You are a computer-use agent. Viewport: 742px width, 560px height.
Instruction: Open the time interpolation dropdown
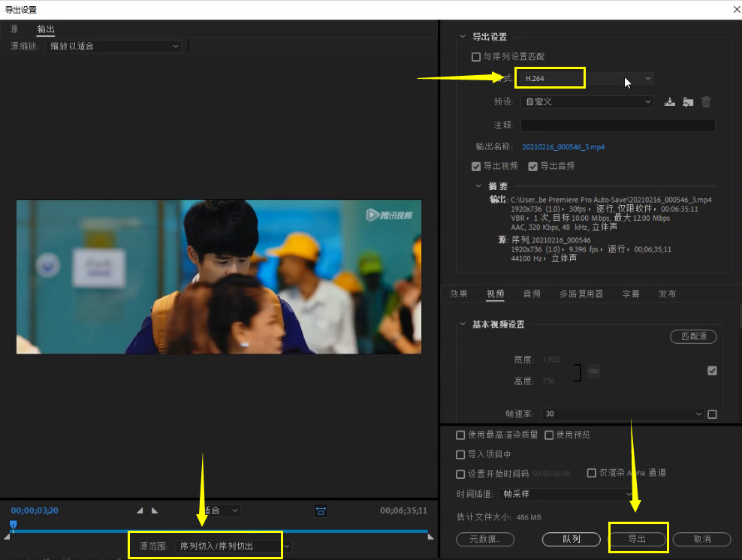point(566,494)
